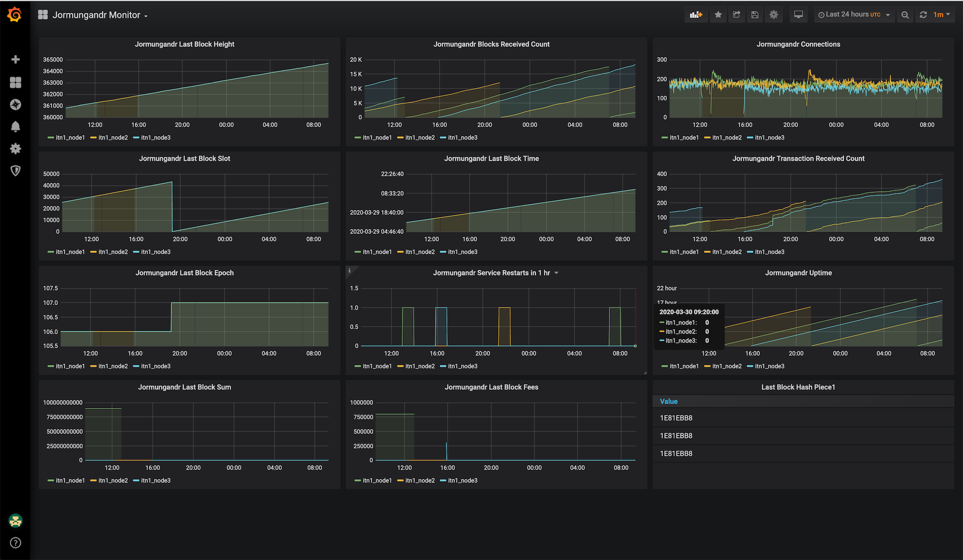Sort table by Value column header
The height and width of the screenshot is (560, 963).
[669, 401]
